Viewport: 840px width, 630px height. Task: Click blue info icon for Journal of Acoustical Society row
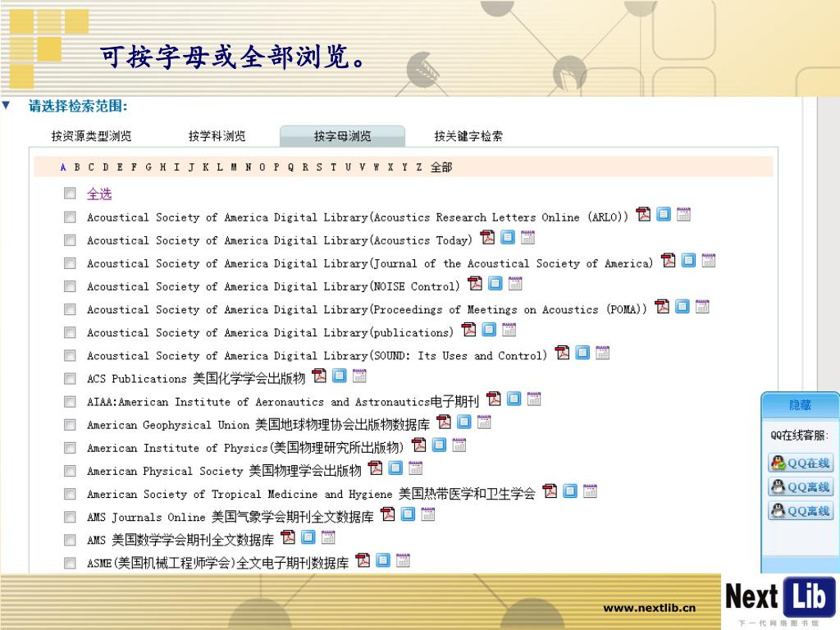[688, 260]
